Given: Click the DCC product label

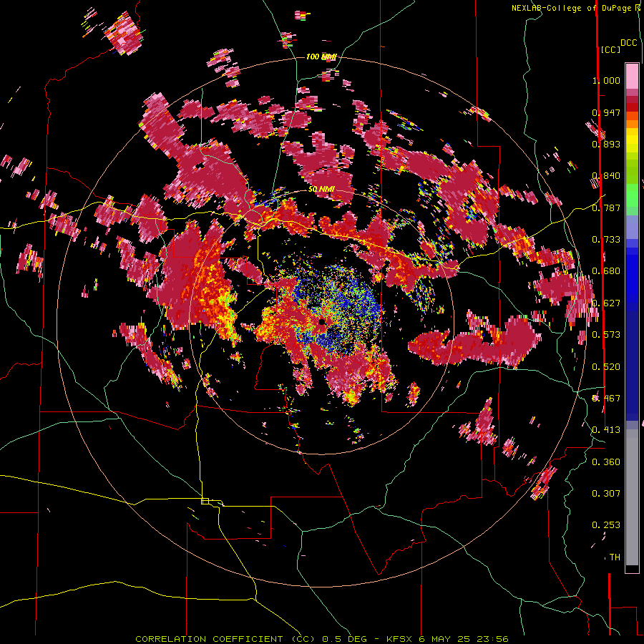Looking at the screenshot, I should [628, 43].
